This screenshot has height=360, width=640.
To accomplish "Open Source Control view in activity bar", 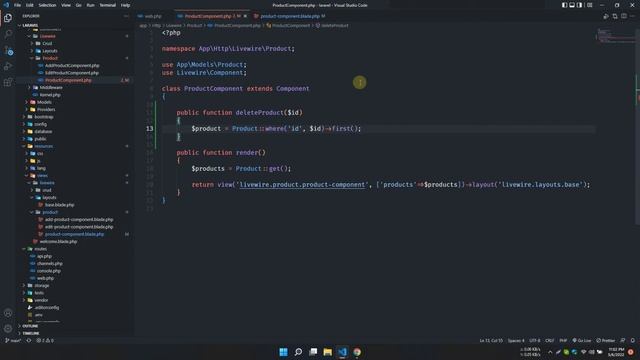I will (x=8, y=50).
